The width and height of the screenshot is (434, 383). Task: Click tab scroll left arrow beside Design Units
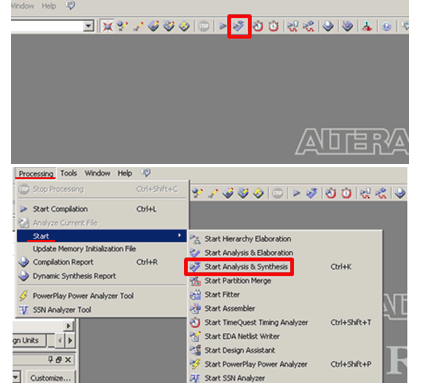[60, 341]
